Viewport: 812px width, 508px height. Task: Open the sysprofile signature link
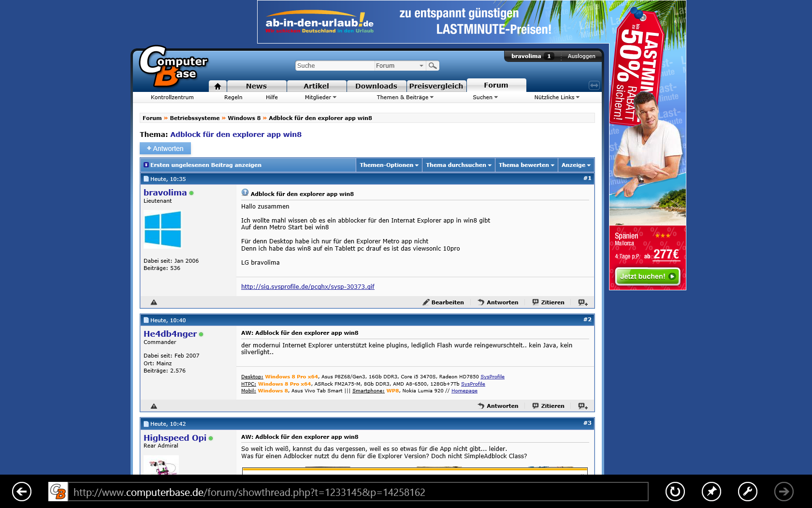[308, 287]
